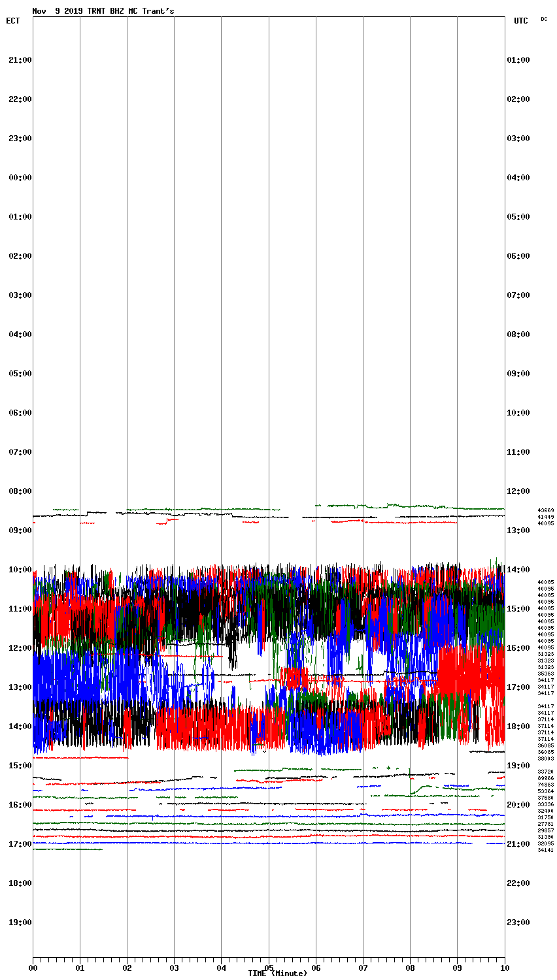Click the 08:00 label on ECT axis
This screenshot has height=980, width=557.
coord(20,491)
